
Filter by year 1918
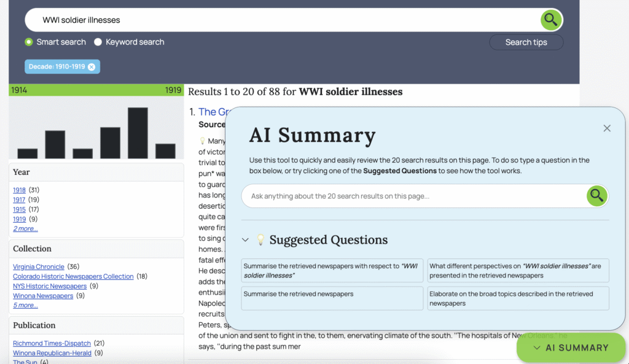click(x=19, y=190)
